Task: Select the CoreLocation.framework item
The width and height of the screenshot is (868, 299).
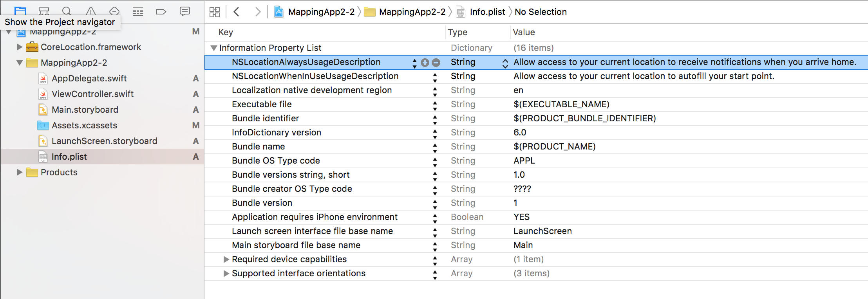Action: click(91, 47)
